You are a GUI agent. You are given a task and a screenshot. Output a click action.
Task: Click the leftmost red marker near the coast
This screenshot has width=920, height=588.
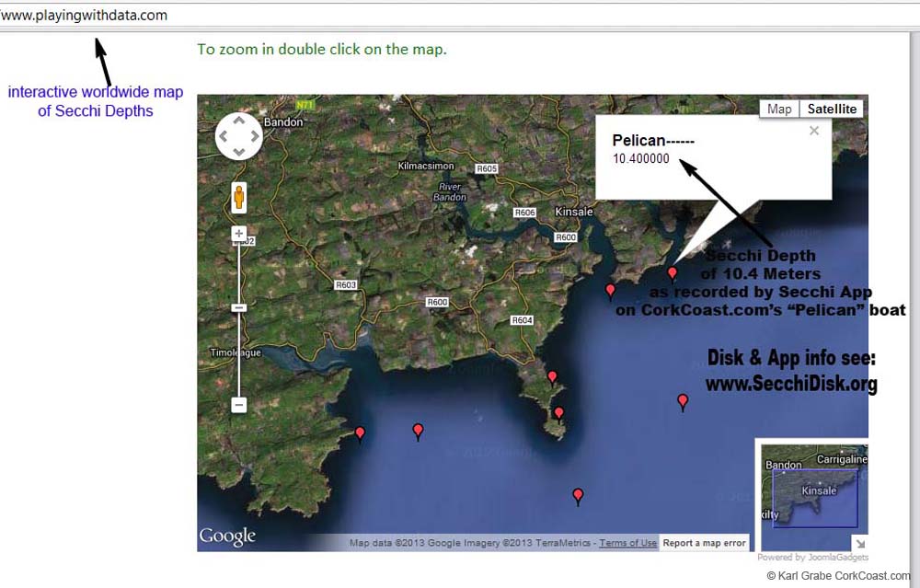360,432
